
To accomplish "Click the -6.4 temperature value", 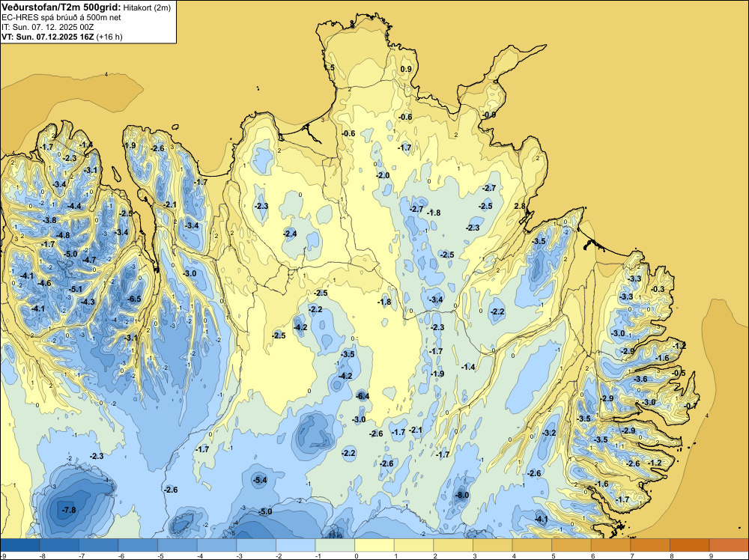I will tap(363, 396).
